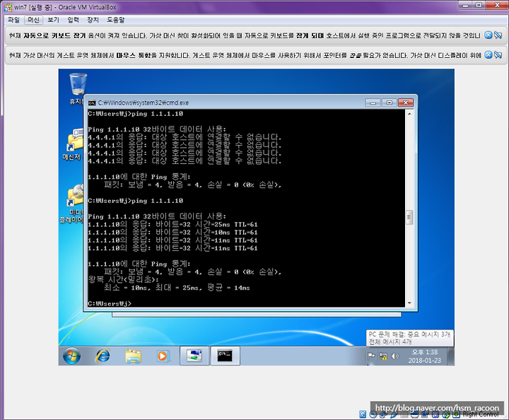The height and width of the screenshot is (420, 509).
Task: Click the VirtualBox title bar app icon
Action: (8, 7)
